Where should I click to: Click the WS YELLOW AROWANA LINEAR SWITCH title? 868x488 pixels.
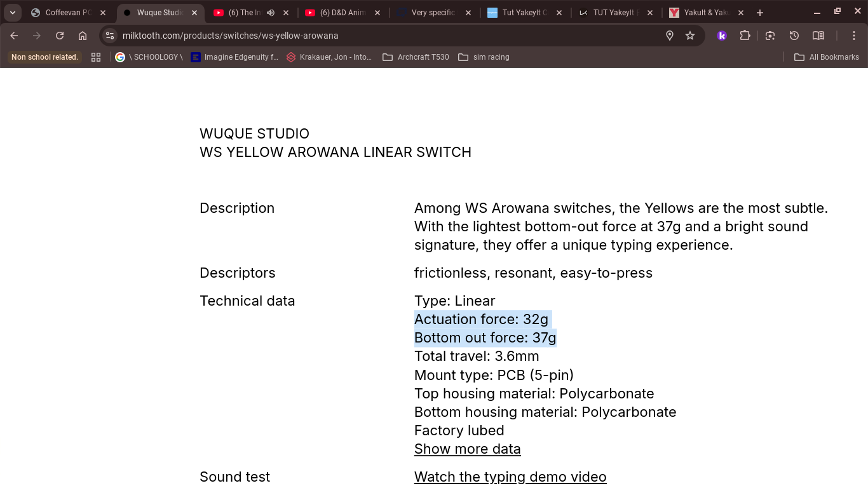(x=336, y=152)
